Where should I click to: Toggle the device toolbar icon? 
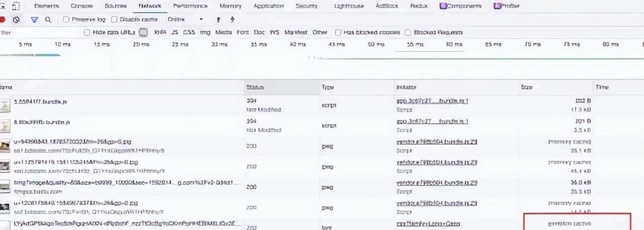coord(16,6)
